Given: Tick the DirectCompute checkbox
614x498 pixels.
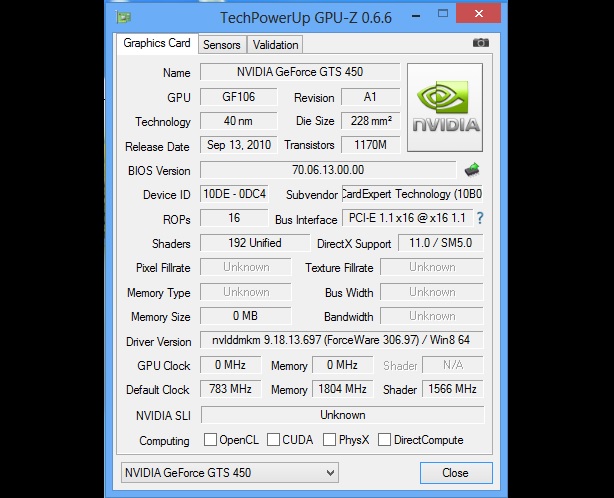Looking at the screenshot, I should coord(384,439).
